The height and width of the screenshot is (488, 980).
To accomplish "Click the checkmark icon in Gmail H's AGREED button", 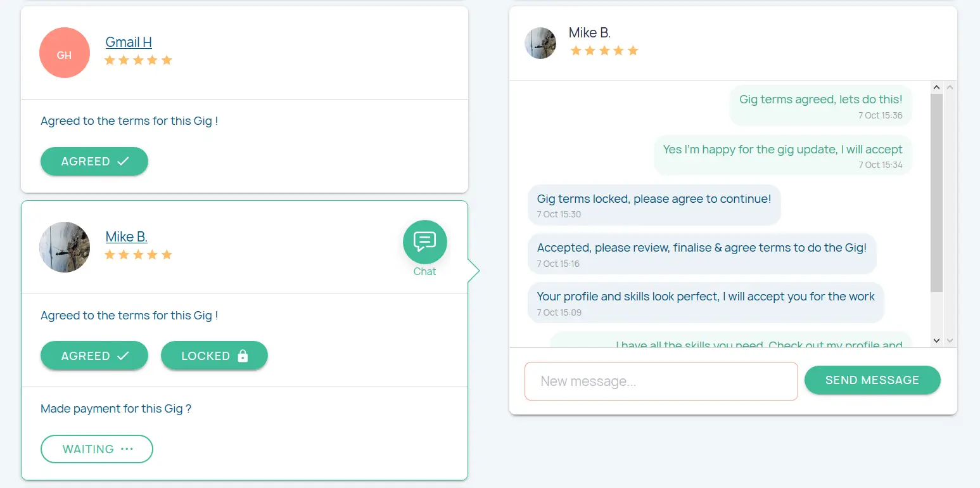I will pyautogui.click(x=123, y=162).
